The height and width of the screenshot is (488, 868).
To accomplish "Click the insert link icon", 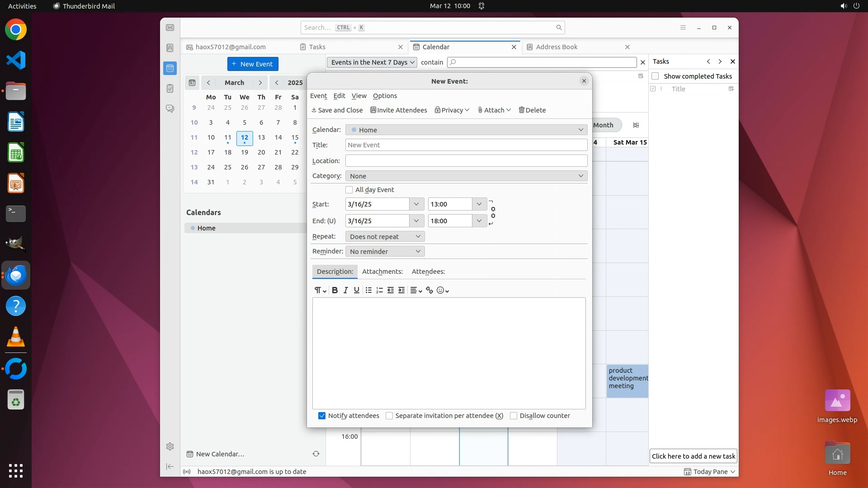I will click(429, 291).
